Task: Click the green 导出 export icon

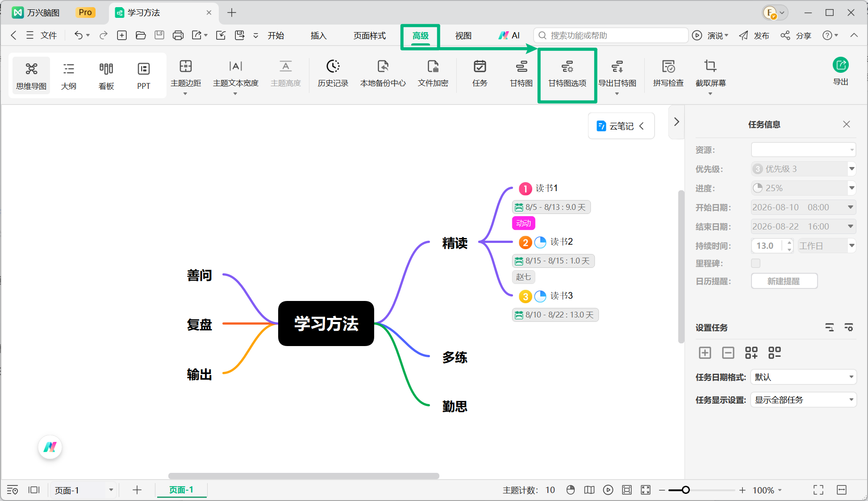Action: [x=841, y=65]
